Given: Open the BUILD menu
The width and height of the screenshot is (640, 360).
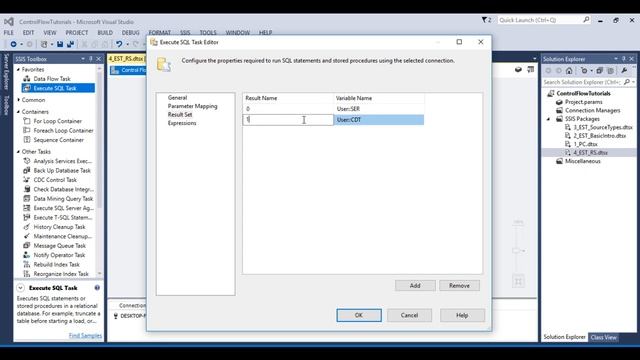Looking at the screenshot, I should pyautogui.click(x=105, y=32).
